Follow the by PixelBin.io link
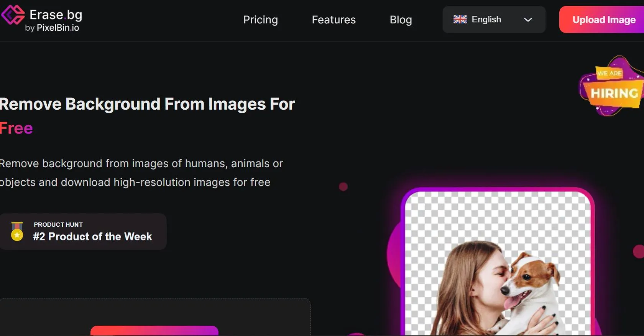This screenshot has width=644, height=336. [x=52, y=28]
